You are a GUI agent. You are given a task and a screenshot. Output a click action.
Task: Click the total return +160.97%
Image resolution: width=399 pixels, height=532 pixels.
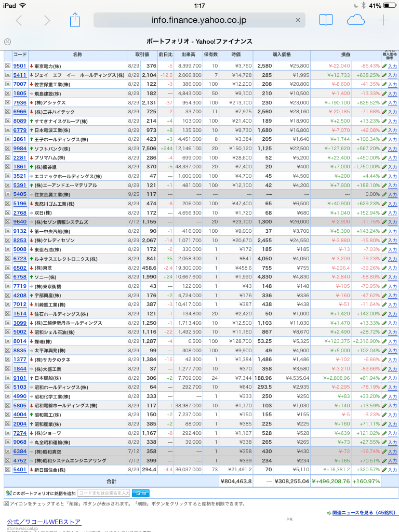(x=366, y=481)
